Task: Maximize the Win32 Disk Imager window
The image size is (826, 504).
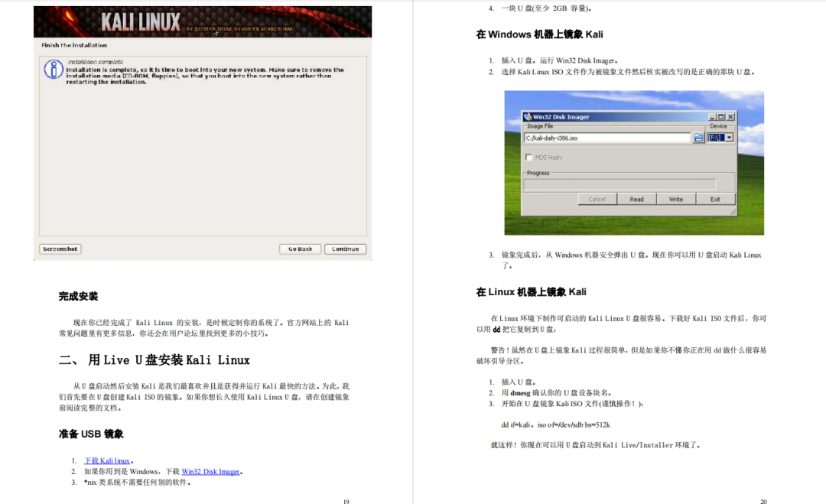Action: pos(721,117)
